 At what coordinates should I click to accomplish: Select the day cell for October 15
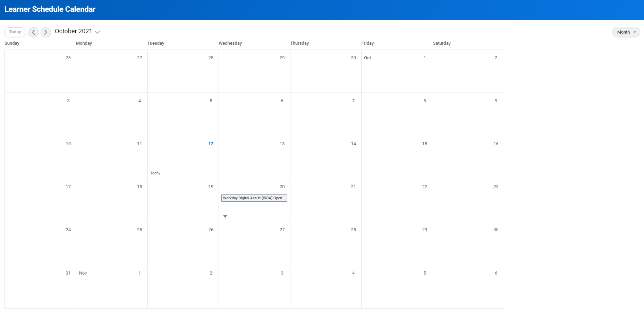coord(397,158)
